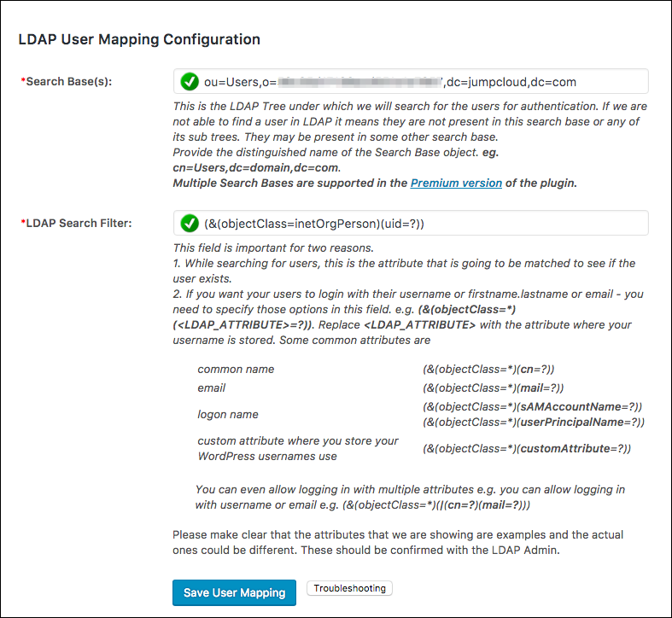Open the Premium version link
This screenshot has height=618, width=672.
(456, 184)
